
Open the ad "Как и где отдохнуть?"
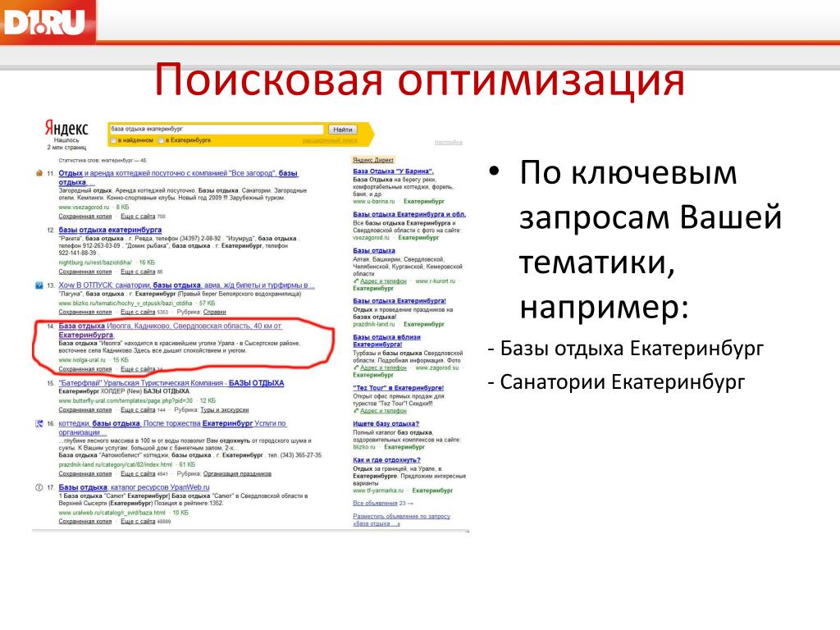386,460
